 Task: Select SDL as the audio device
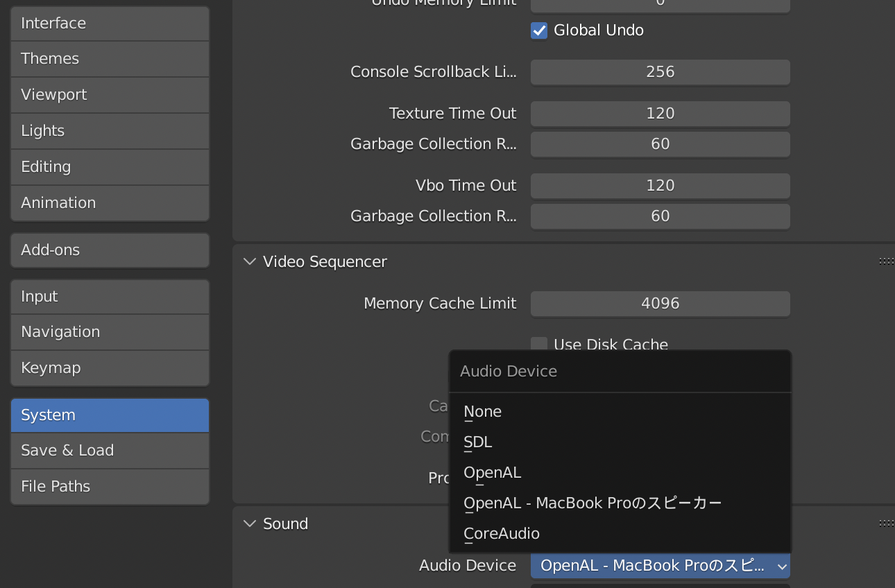[478, 442]
